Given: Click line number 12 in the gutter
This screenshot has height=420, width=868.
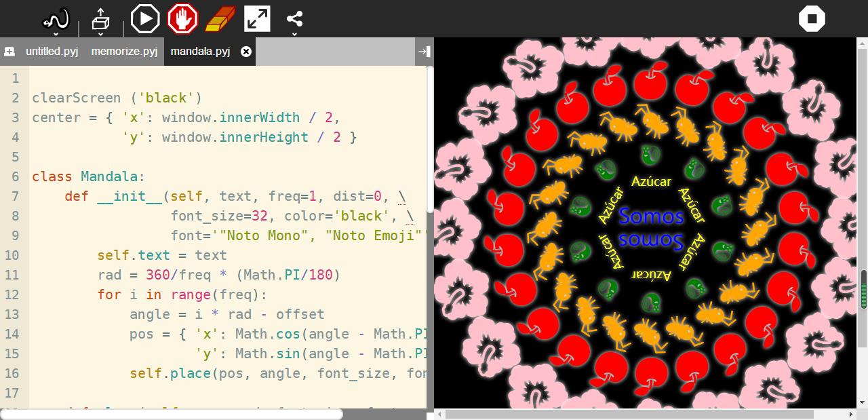Looking at the screenshot, I should coord(12,294).
